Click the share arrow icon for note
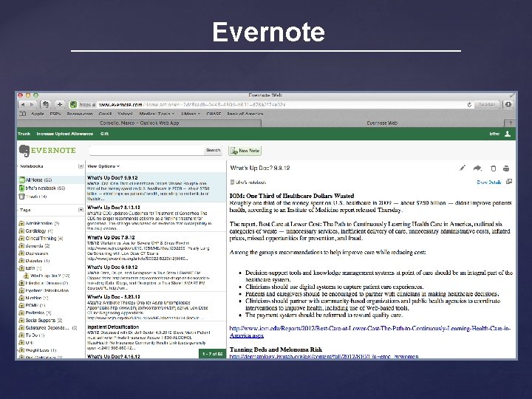 coord(477,168)
